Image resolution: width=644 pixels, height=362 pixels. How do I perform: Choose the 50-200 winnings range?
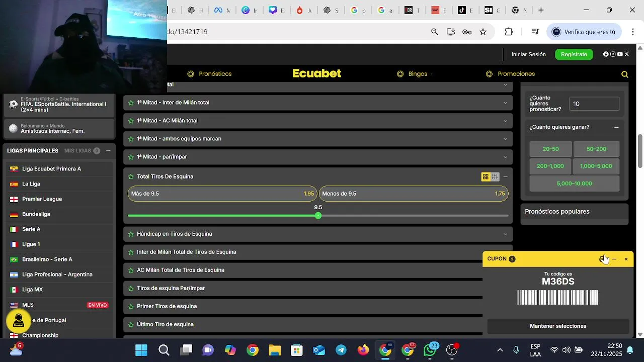[596, 149]
